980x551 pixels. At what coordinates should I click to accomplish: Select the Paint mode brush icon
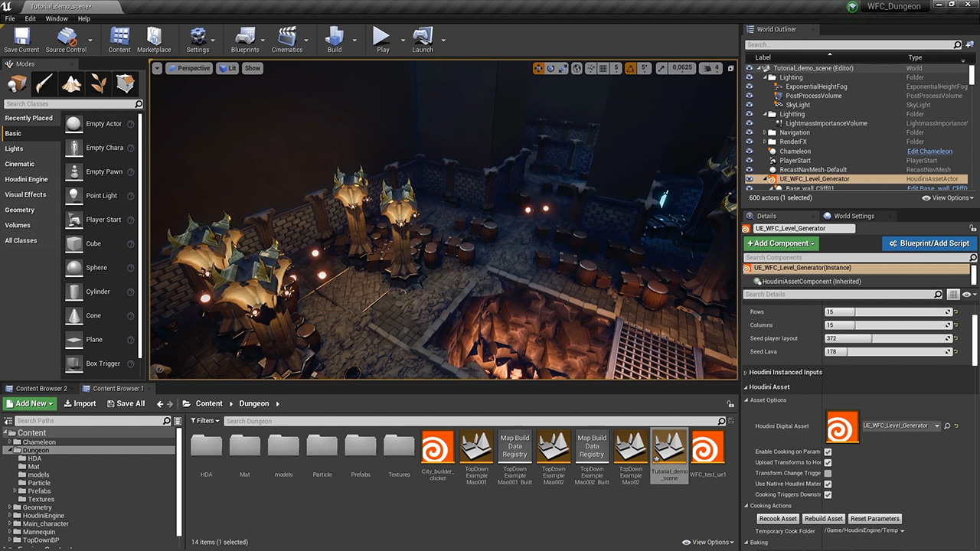click(44, 83)
